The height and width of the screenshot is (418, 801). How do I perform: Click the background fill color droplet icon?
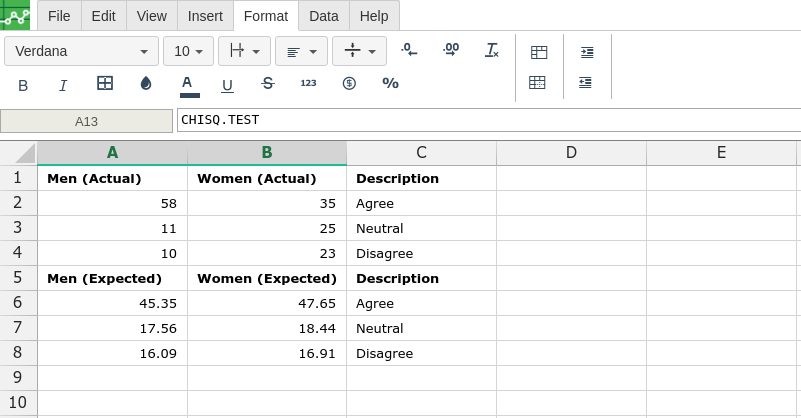click(146, 84)
